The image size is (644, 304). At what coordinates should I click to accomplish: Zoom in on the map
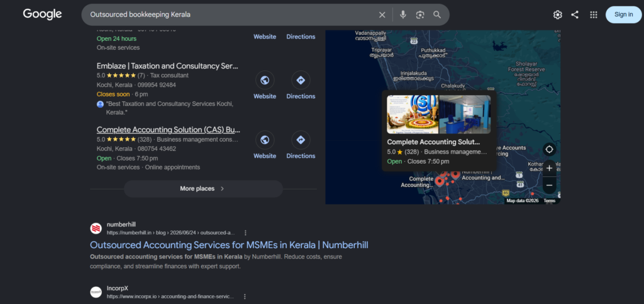[x=550, y=168]
